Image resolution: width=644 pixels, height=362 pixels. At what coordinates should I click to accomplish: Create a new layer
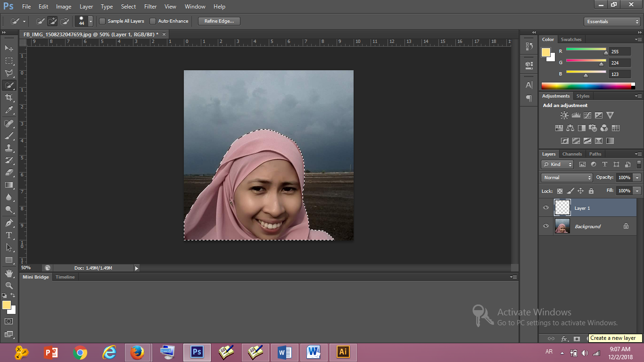point(614,338)
